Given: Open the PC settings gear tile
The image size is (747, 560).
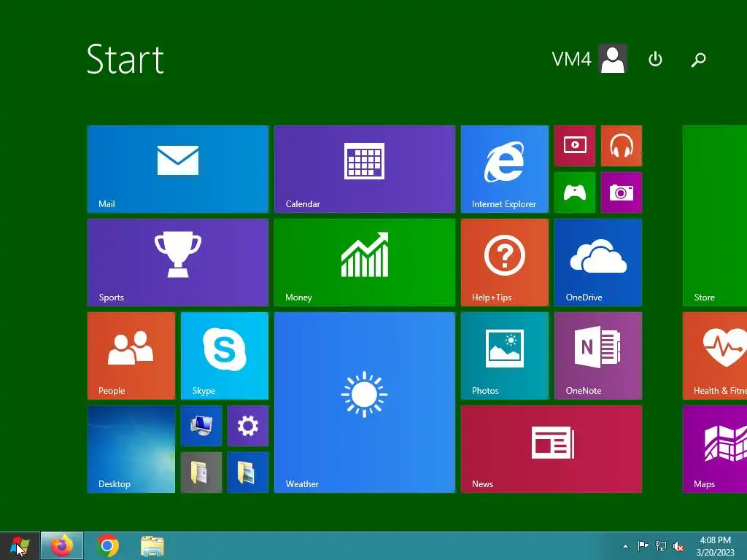Looking at the screenshot, I should click(x=248, y=426).
